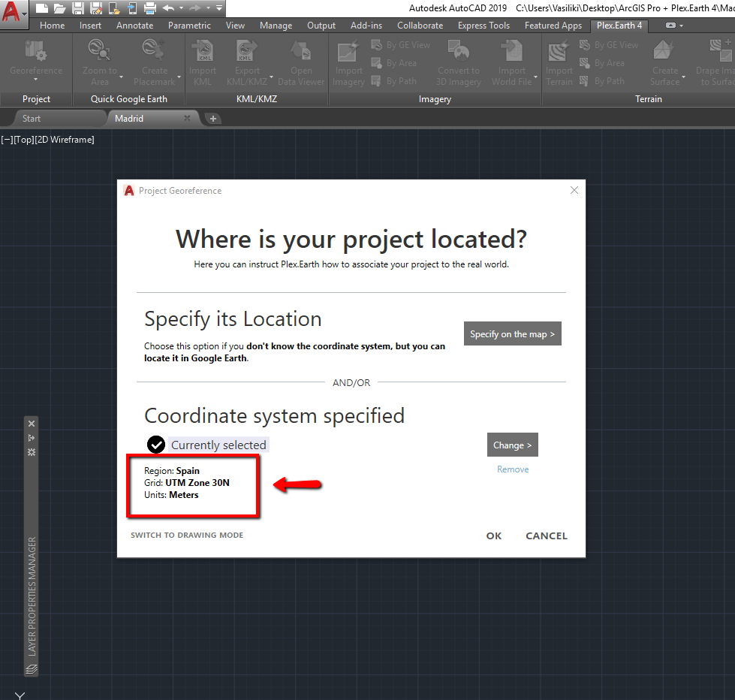
Task: Expand the Create Placemark dropdown arrow
Action: (x=179, y=77)
